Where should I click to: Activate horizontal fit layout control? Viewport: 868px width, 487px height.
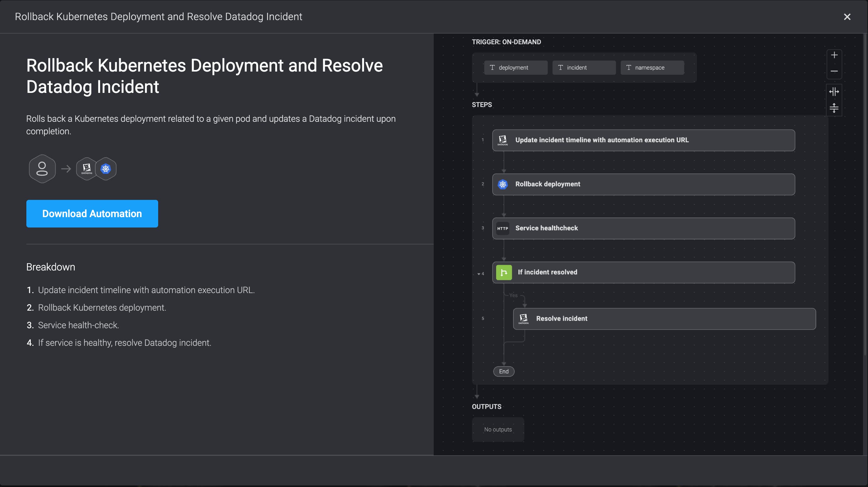834,91
